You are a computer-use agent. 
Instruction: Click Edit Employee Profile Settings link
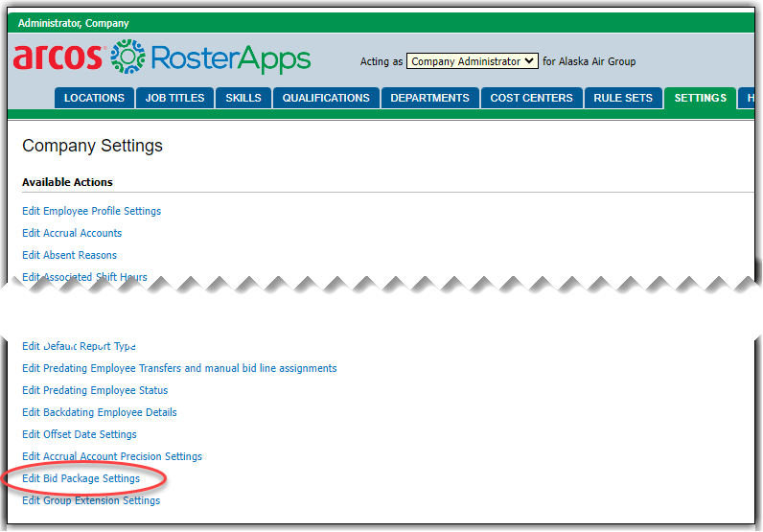pos(91,211)
